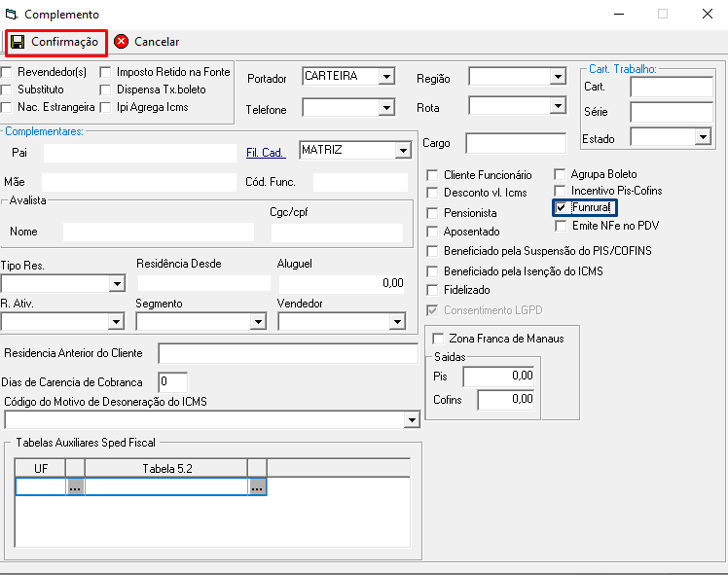Enable Cliente Funcionário checkbox
The image size is (728, 575).
[x=432, y=175]
